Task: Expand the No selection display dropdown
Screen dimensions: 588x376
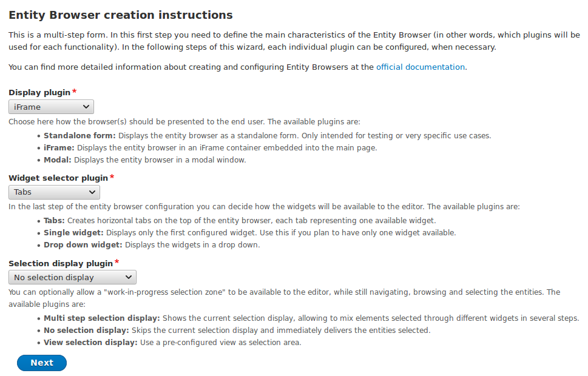Action: point(72,277)
